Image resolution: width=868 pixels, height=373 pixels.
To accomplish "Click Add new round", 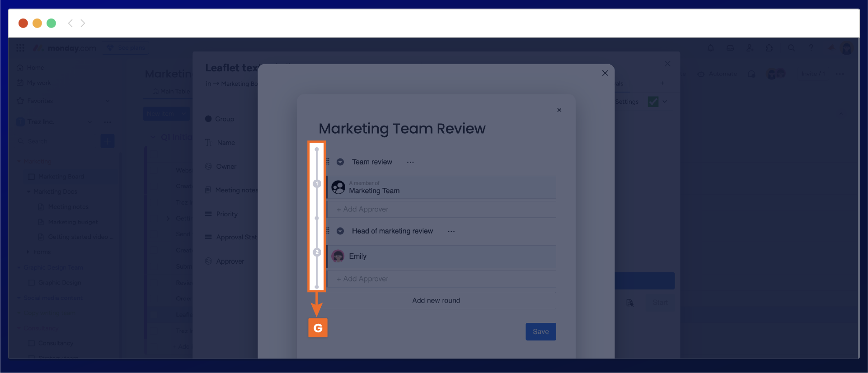I will coord(436,301).
